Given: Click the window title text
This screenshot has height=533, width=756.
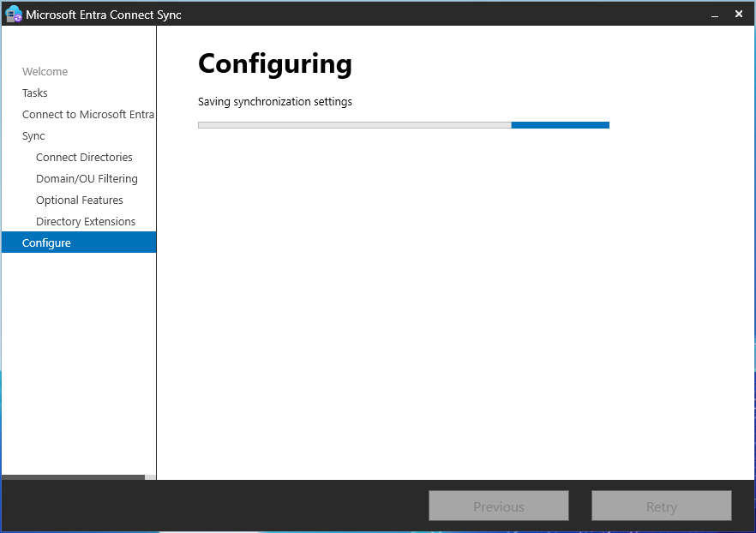Looking at the screenshot, I should 104,15.
